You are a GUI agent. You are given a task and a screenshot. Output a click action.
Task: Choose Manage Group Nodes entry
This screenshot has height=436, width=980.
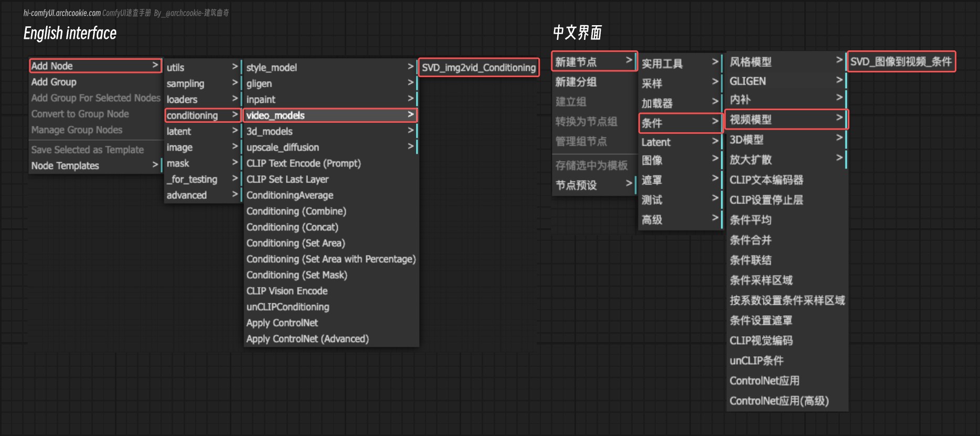coord(95,130)
